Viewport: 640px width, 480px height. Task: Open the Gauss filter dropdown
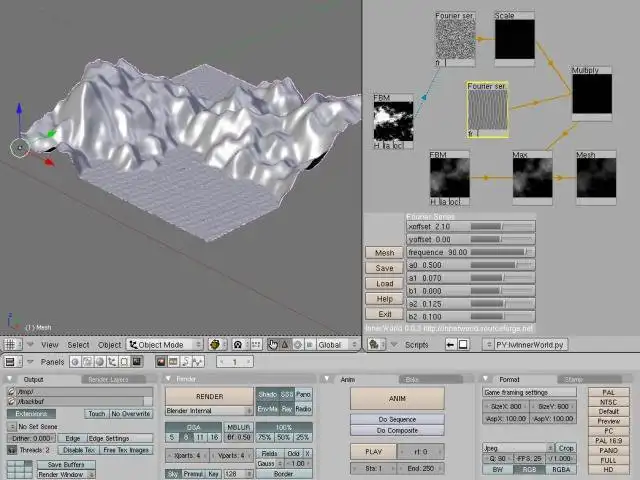point(270,464)
